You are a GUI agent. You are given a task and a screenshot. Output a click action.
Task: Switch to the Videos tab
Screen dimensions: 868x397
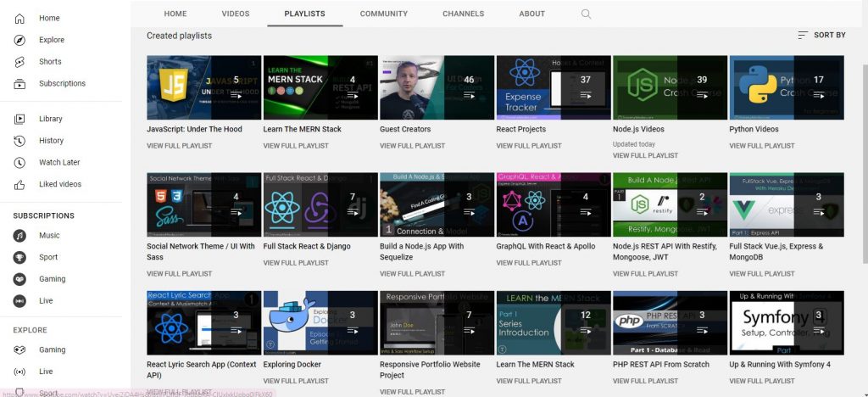point(236,14)
